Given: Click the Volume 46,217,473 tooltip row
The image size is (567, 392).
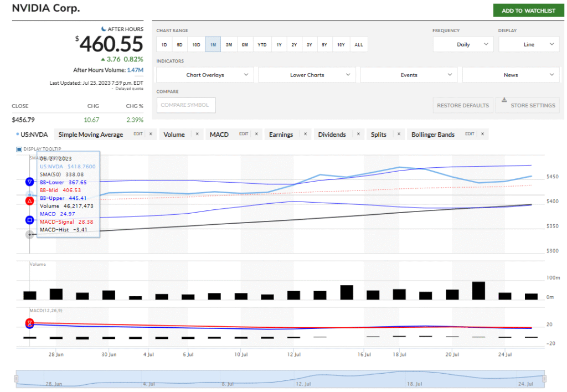Looking at the screenshot, I should point(66,206).
